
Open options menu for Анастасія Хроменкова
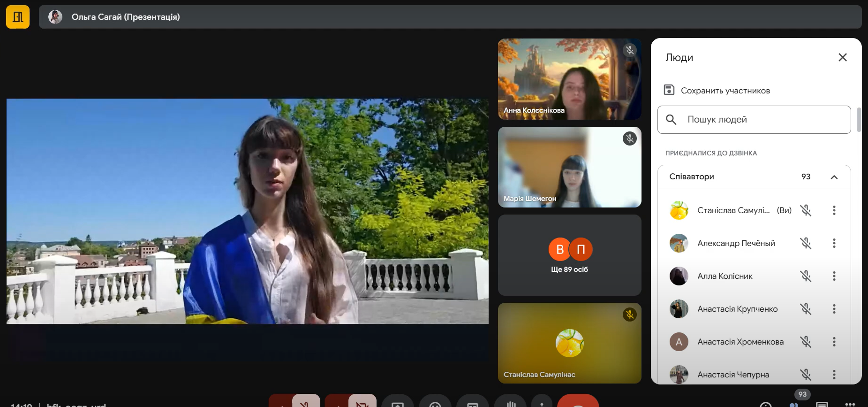(x=834, y=342)
